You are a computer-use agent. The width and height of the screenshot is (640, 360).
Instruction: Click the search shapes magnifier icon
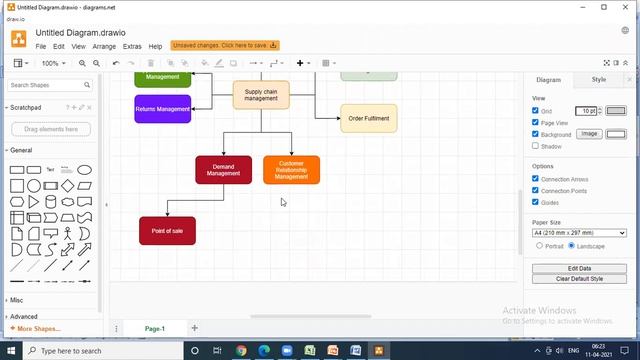point(87,85)
